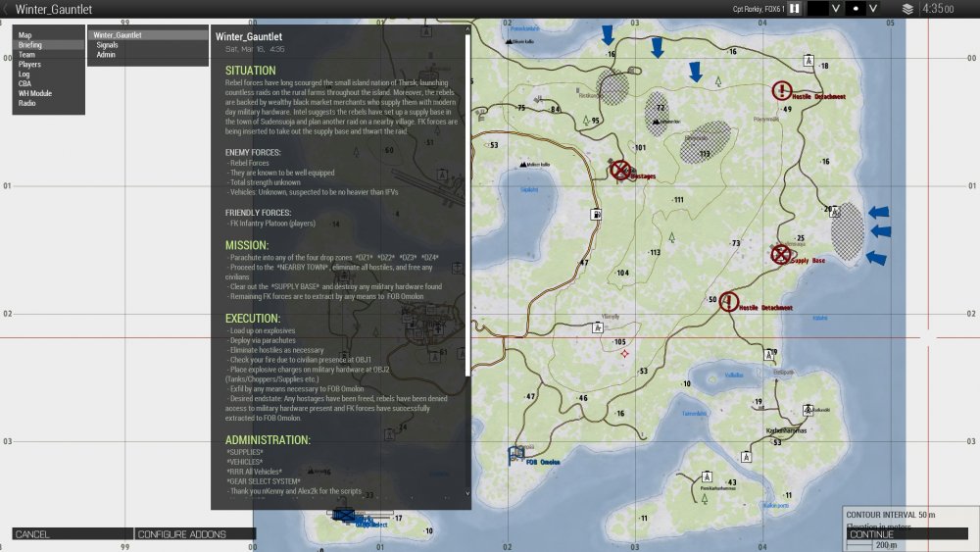Click the red waypoint star near elevation 105

point(625,353)
